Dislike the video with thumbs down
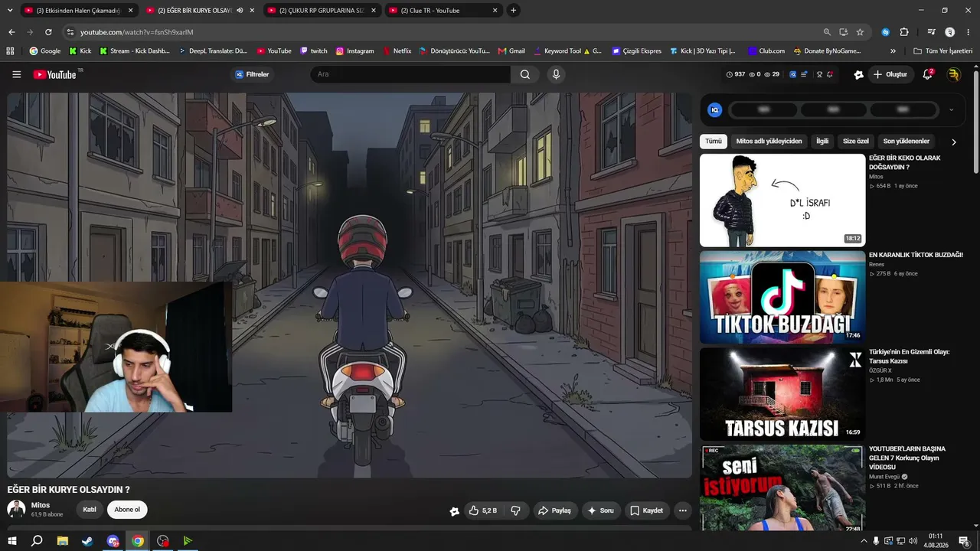This screenshot has width=980, height=551. pos(515,510)
